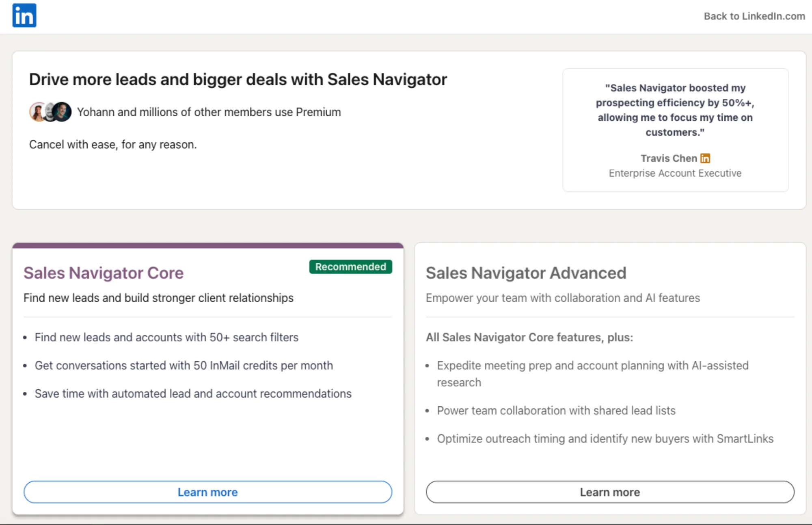Click 'Optimize outreach timing' SmartLinks bullet
Image resolution: width=812 pixels, height=525 pixels.
605,439
